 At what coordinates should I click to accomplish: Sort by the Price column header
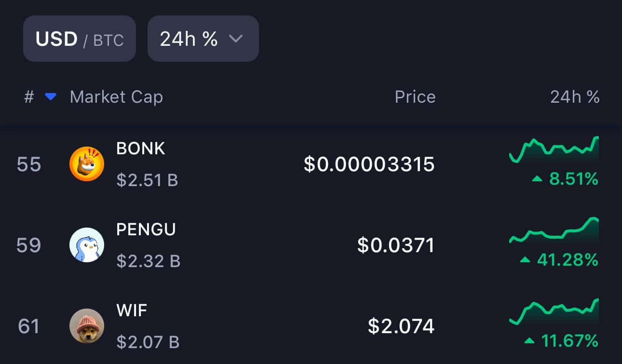415,97
